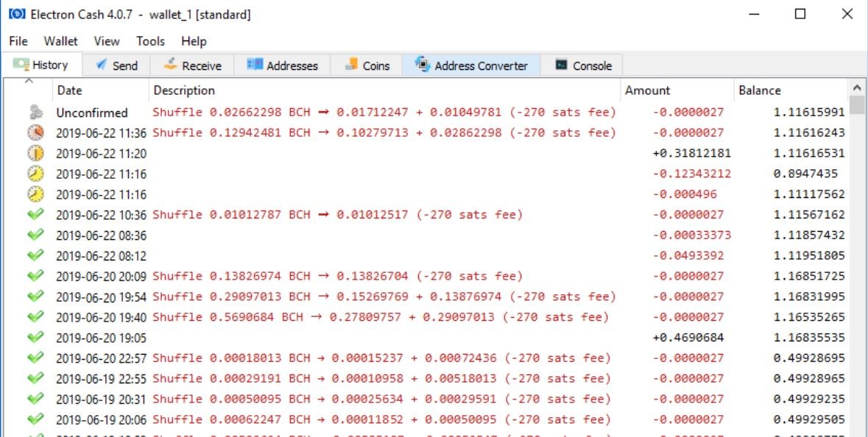Click the clock icon of the -0.000496 transaction
The width and height of the screenshot is (868, 437).
point(35,194)
